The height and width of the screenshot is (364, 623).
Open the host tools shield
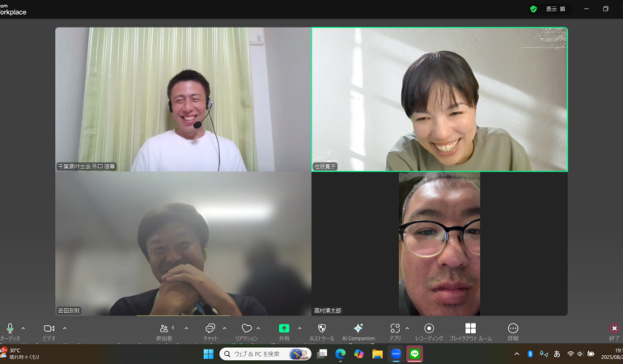321,328
